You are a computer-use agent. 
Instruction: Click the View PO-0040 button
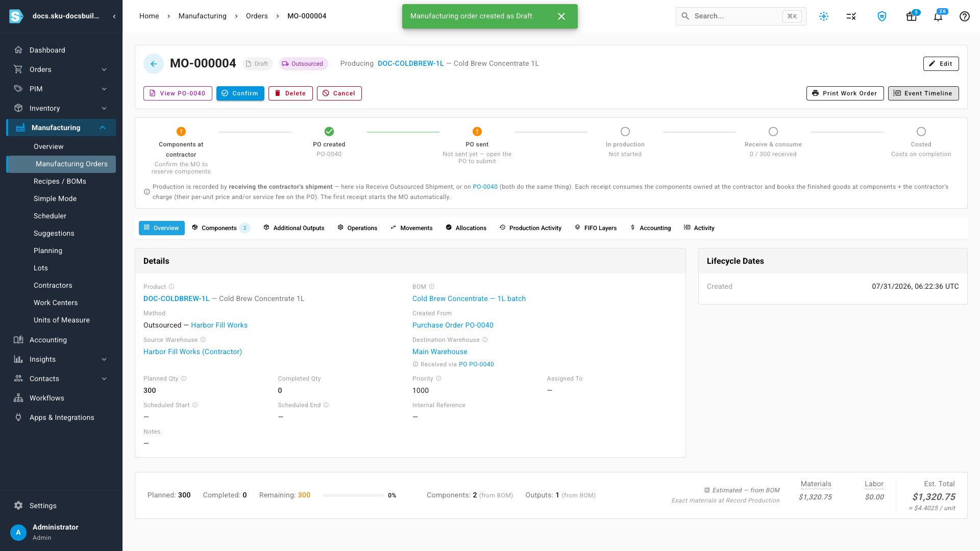(178, 93)
